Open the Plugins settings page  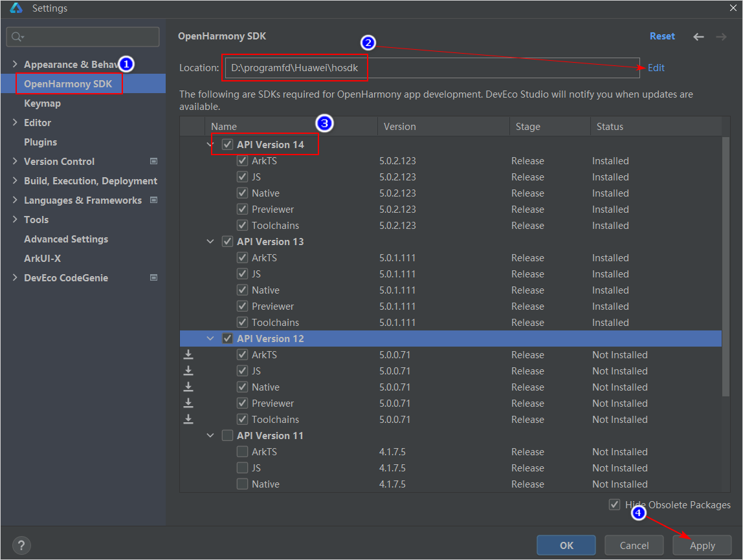(40, 142)
